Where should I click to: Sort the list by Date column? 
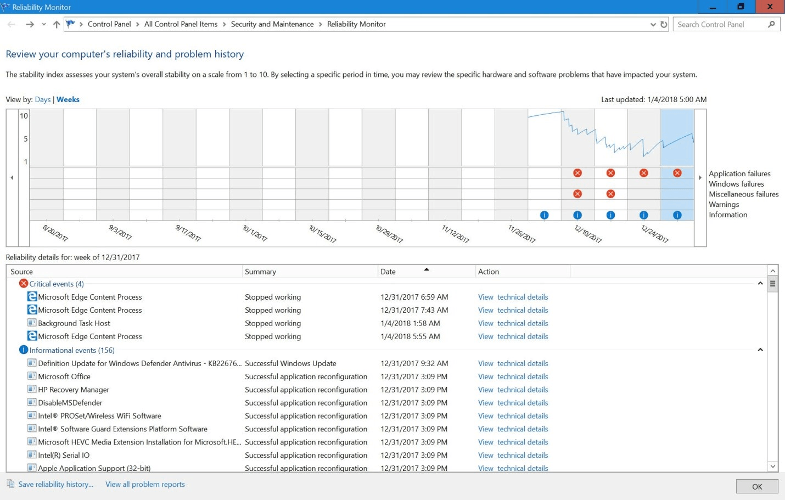[x=425, y=271]
